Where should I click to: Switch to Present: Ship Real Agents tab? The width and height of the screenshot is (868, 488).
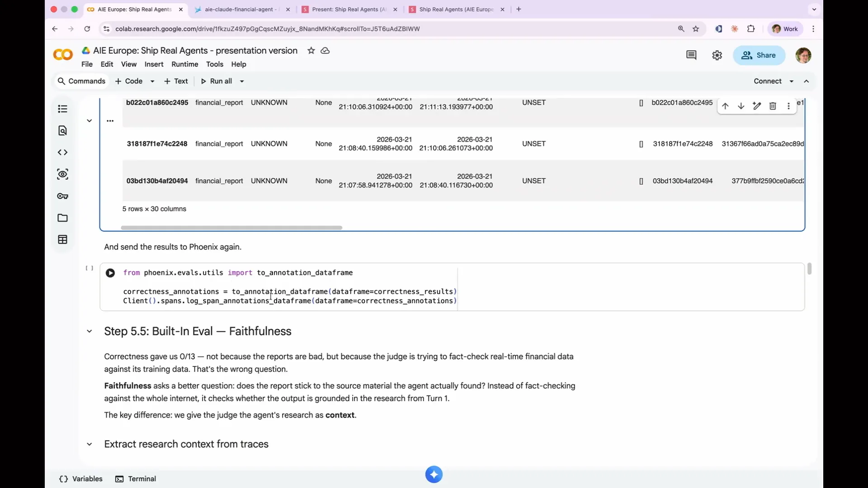[349, 9]
